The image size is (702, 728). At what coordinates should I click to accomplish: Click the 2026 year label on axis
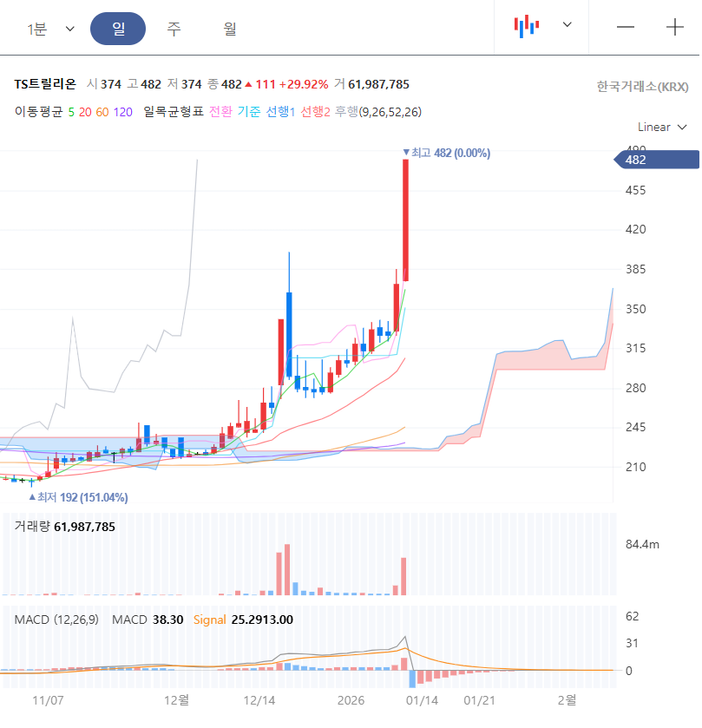coord(351,700)
